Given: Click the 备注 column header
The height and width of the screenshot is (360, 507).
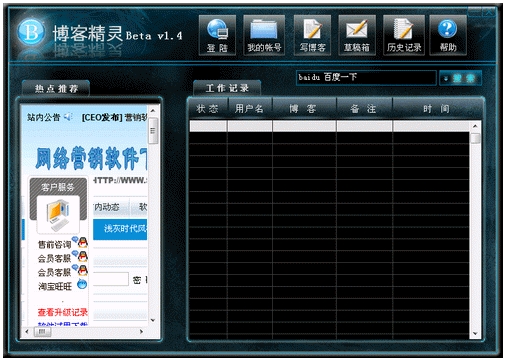Looking at the screenshot, I should 364,109.
